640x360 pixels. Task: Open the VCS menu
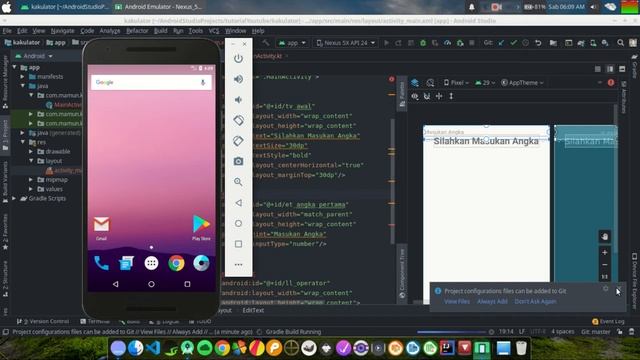point(214,31)
